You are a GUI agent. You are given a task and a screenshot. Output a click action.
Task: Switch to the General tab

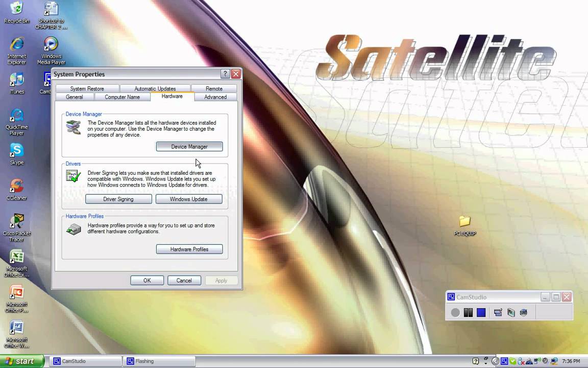click(x=74, y=97)
